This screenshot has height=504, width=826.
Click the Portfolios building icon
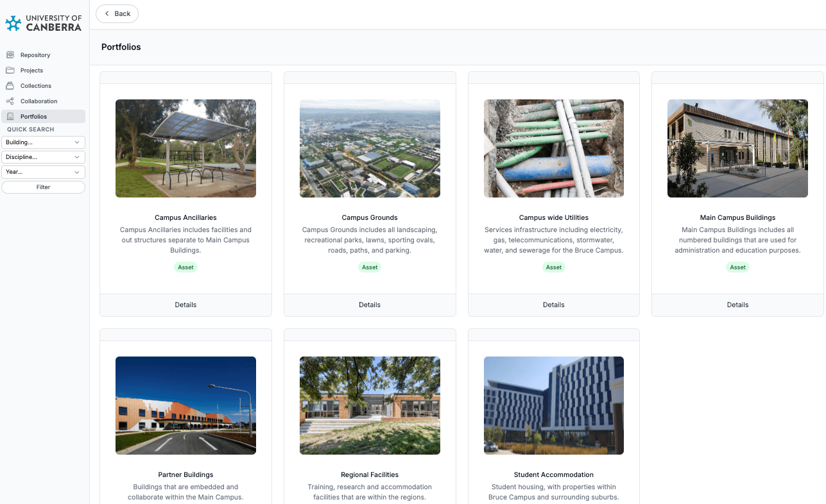[10, 117]
